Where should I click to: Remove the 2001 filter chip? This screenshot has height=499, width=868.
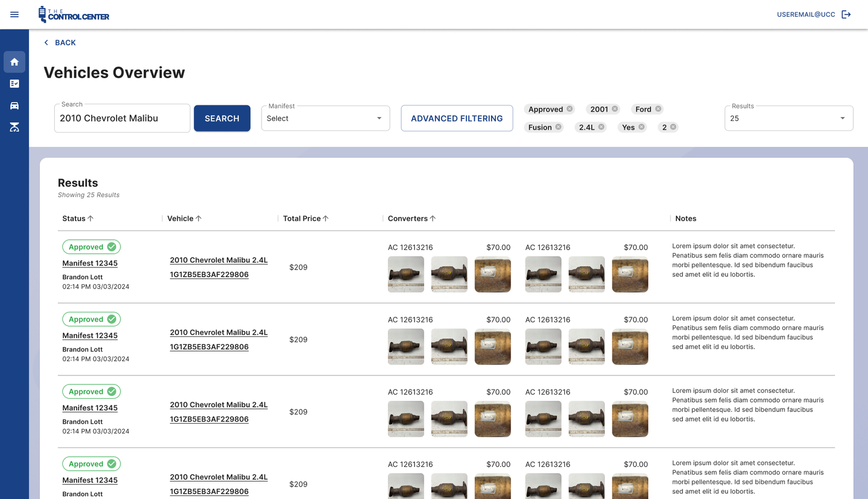tap(615, 109)
